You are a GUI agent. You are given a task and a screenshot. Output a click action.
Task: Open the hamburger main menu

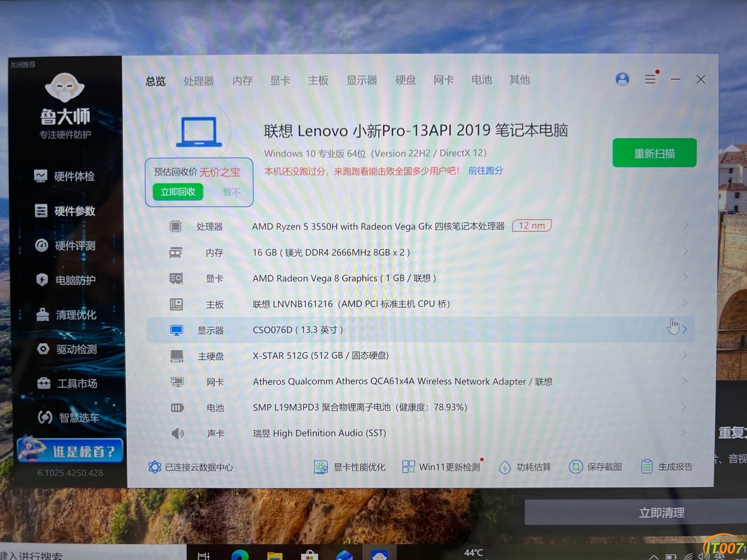pos(650,79)
